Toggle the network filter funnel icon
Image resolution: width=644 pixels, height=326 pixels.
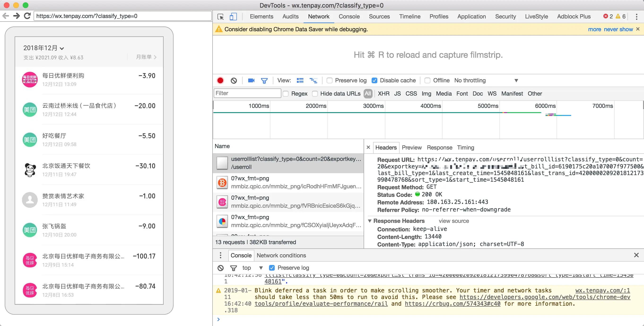[x=264, y=81]
